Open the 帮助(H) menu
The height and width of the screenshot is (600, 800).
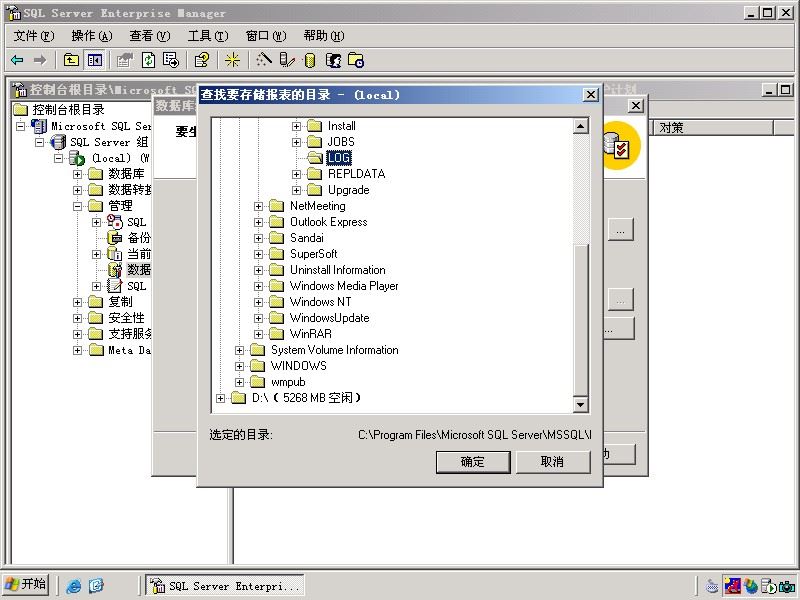(324, 36)
